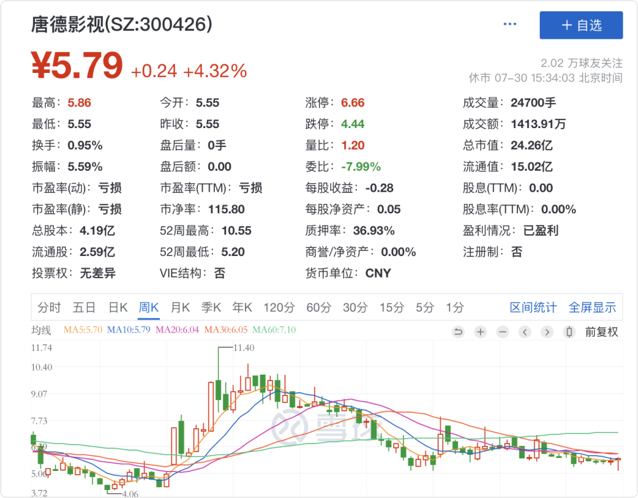Click the 2.02 万球友关注 followers text

[581, 63]
